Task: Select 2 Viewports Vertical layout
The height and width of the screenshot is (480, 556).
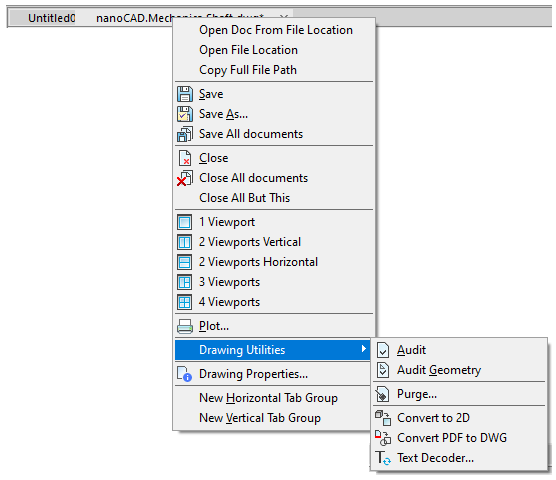Action: click(x=274, y=242)
